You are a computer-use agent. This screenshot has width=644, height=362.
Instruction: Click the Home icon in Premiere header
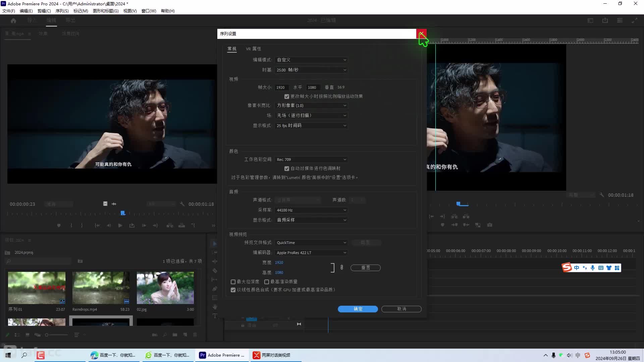pos(13,20)
